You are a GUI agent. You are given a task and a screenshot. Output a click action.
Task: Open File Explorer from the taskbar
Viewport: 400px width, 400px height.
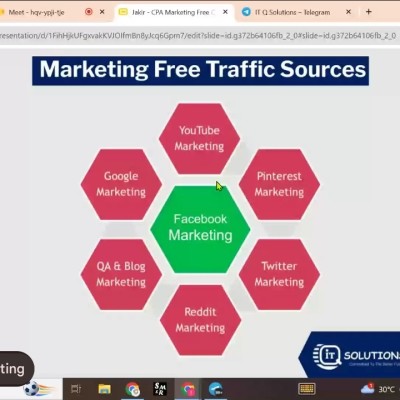105,389
